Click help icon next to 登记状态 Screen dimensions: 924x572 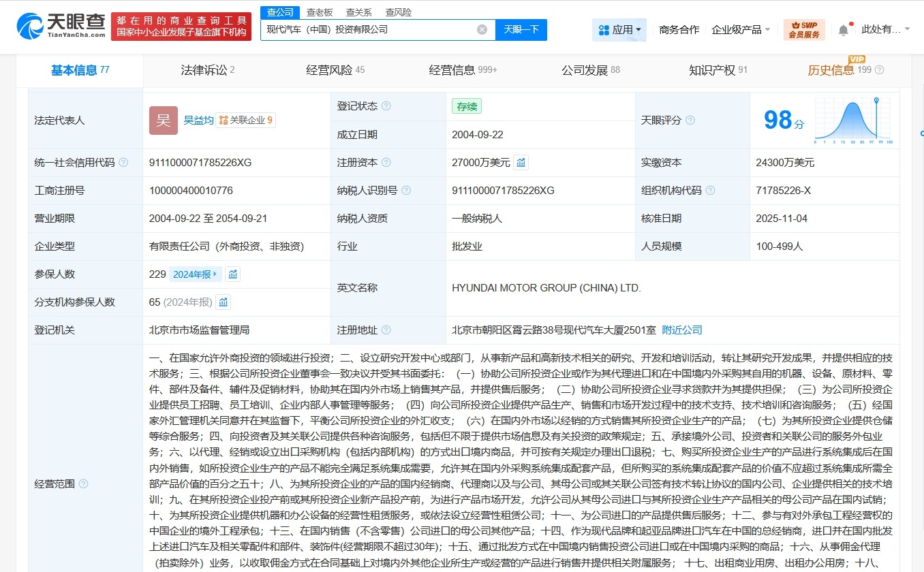(x=386, y=106)
